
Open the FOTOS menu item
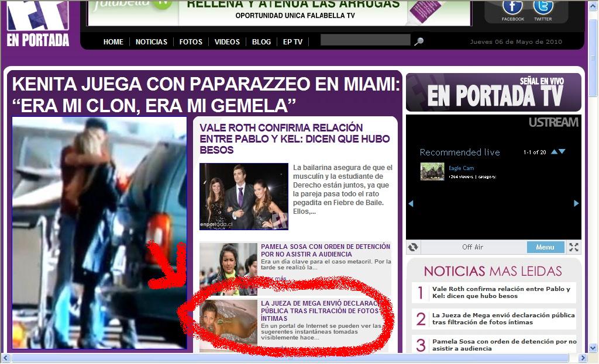pyautogui.click(x=191, y=41)
